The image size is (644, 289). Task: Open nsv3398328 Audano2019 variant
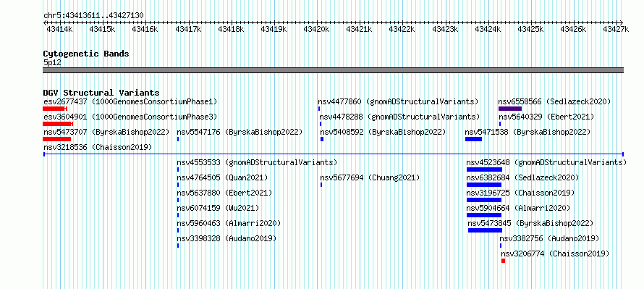(x=226, y=238)
